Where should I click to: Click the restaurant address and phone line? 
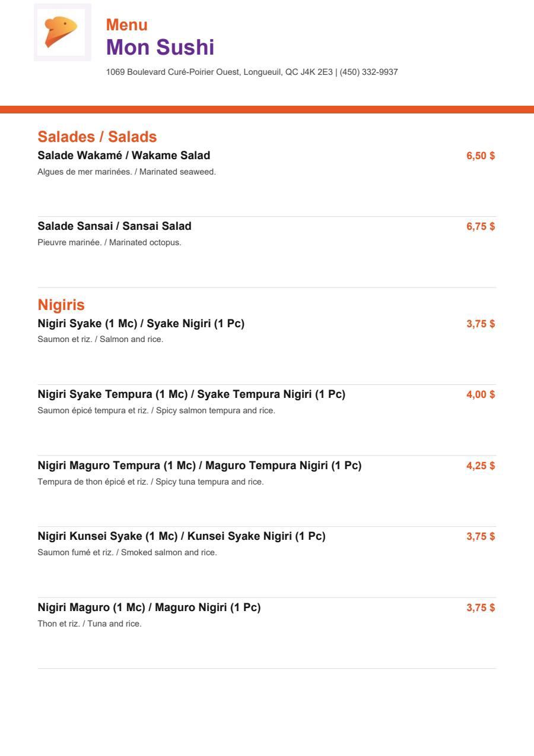pos(252,72)
